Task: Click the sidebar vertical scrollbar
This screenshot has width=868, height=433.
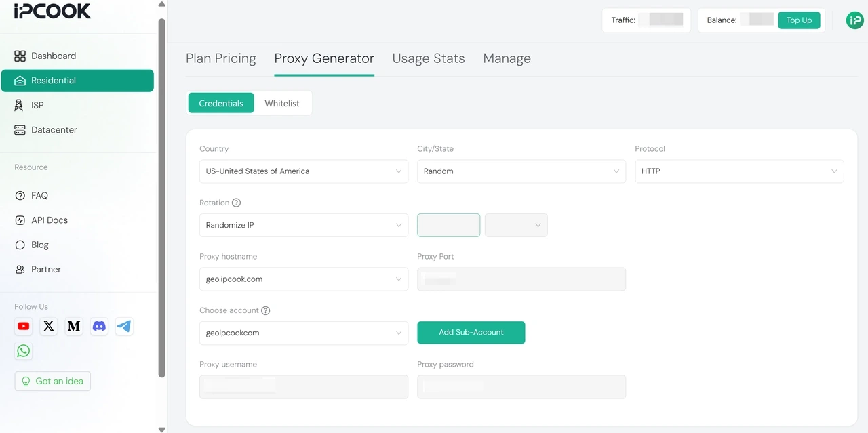Action: coord(161,197)
